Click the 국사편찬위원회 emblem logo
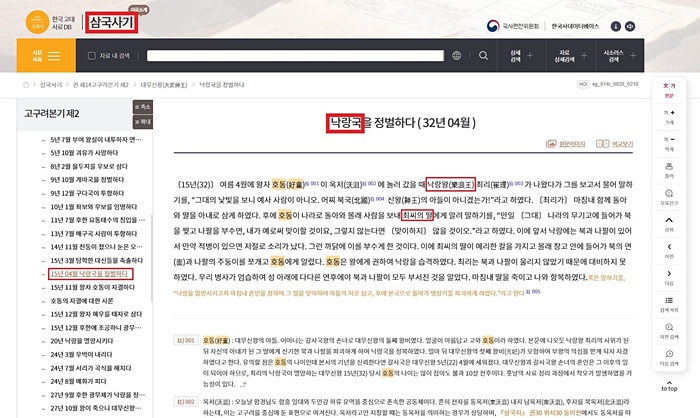This screenshot has width=700, height=418. 493,26
